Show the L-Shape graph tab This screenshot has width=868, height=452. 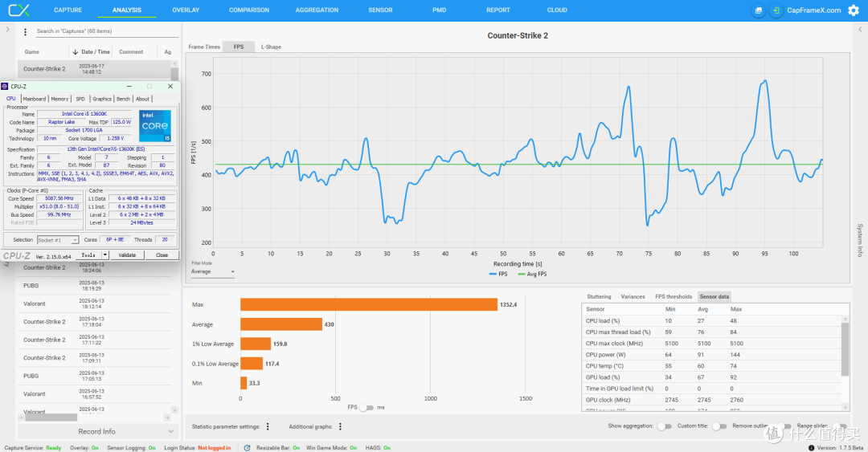pyautogui.click(x=272, y=47)
